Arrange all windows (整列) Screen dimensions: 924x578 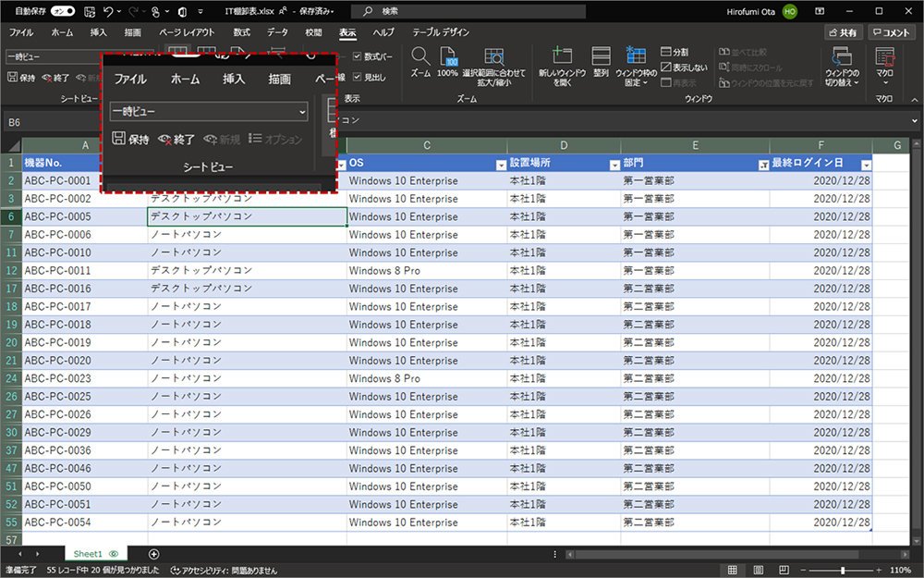point(601,62)
